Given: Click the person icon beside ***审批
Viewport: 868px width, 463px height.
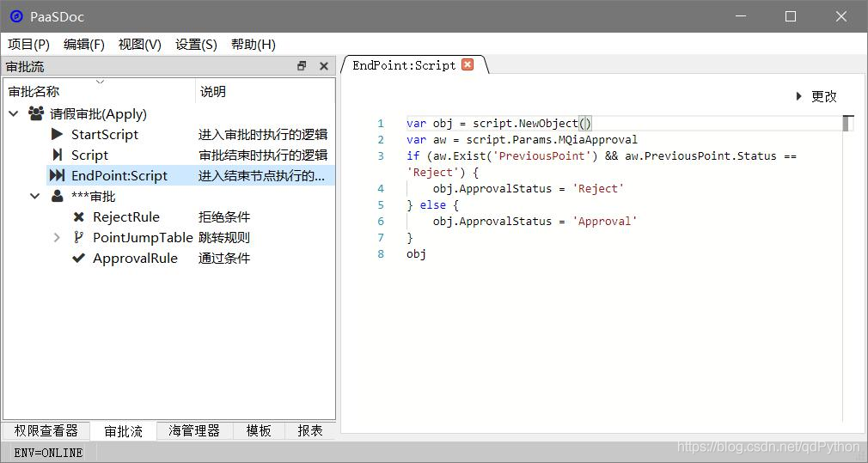Looking at the screenshot, I should tap(57, 196).
